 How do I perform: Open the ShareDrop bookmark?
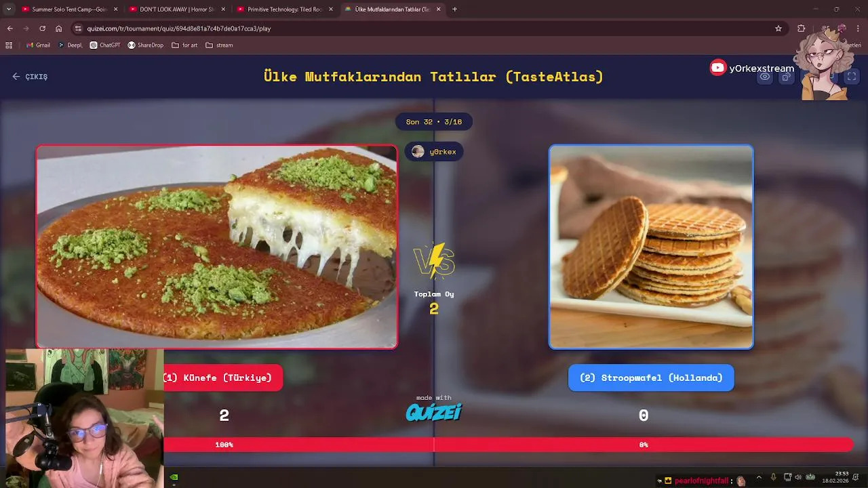pos(145,45)
